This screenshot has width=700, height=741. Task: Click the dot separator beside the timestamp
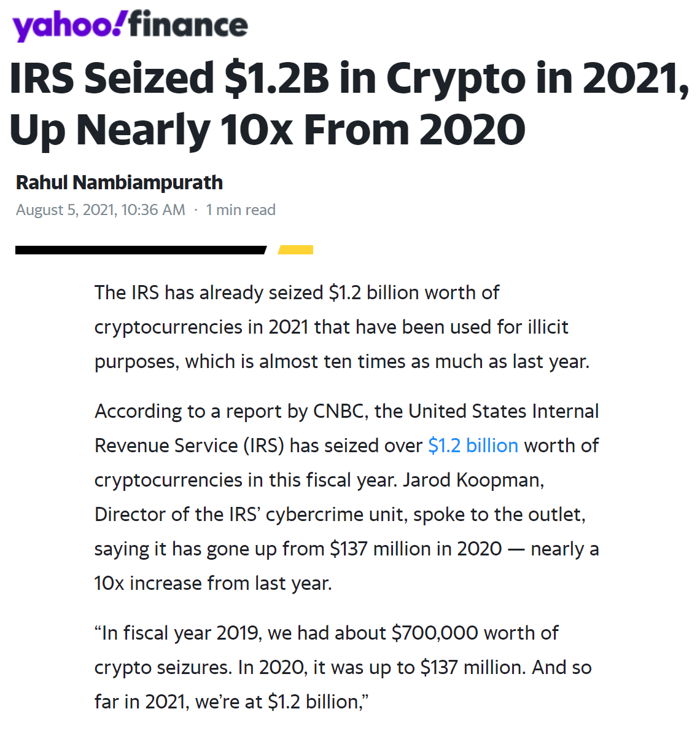pyautogui.click(x=196, y=210)
